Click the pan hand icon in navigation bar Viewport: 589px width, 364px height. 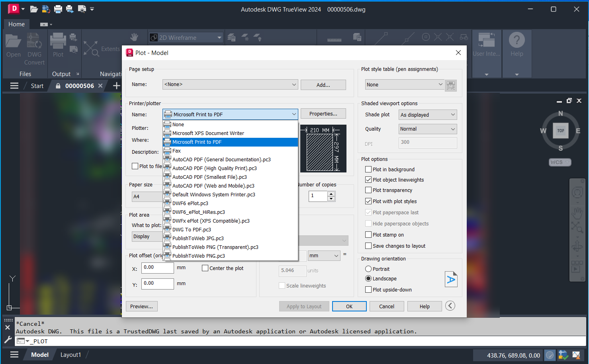point(577,213)
